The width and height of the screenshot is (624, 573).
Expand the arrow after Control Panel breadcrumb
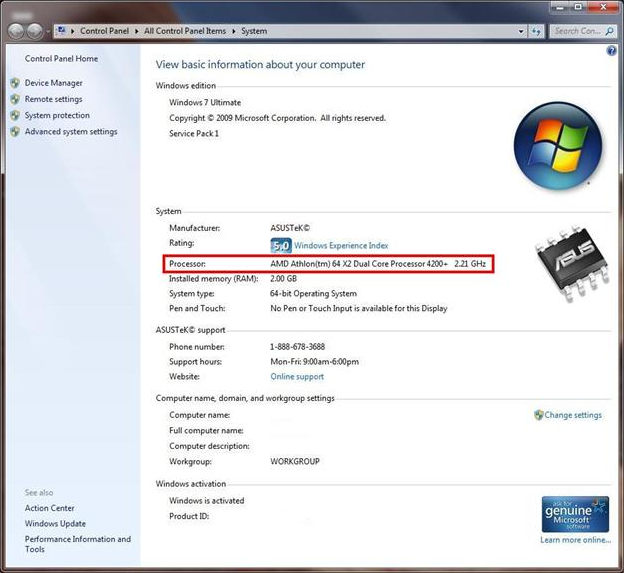[136, 31]
